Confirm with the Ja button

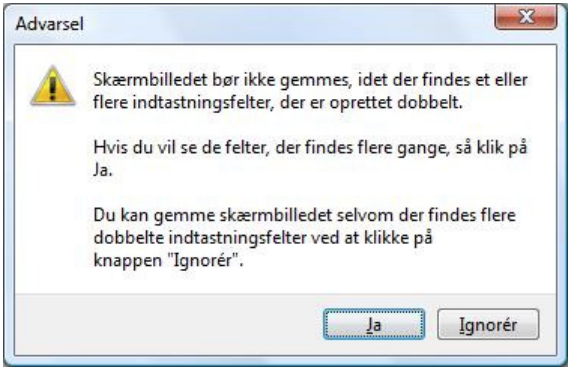click(x=374, y=324)
